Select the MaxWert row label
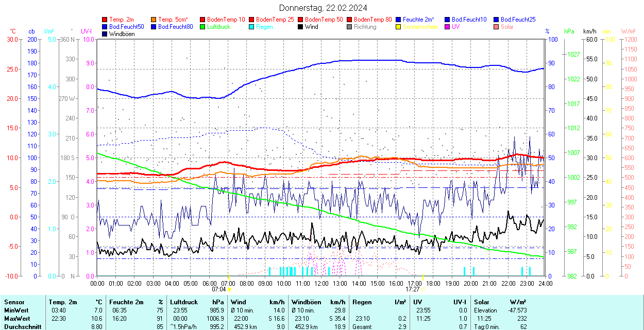The image size is (644, 330). click(17, 319)
